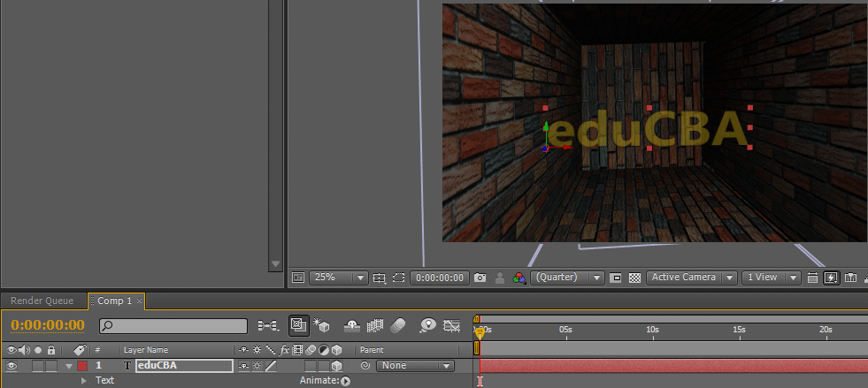
Task: Open grid and guide options
Action: pyautogui.click(x=380, y=278)
